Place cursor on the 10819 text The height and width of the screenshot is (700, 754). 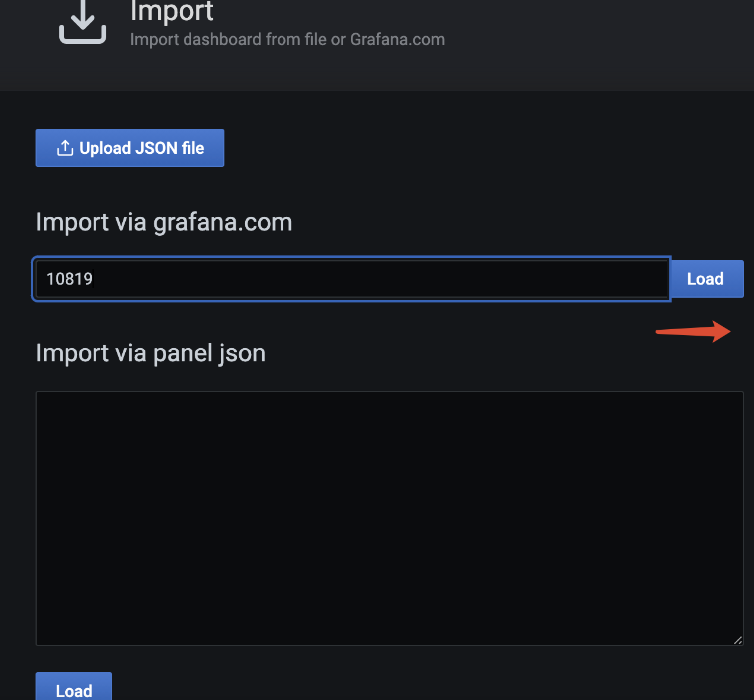click(69, 279)
